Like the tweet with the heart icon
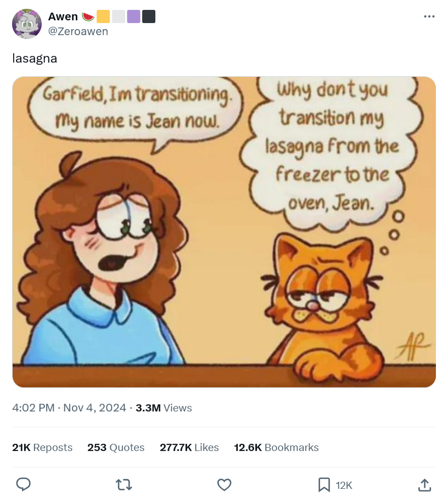448x502 pixels. [224, 484]
